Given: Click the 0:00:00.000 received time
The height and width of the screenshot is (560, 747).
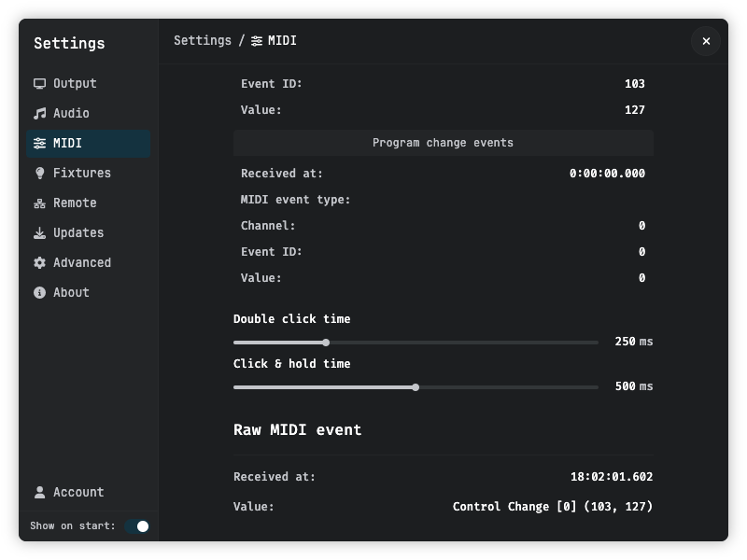Looking at the screenshot, I should click(608, 174).
